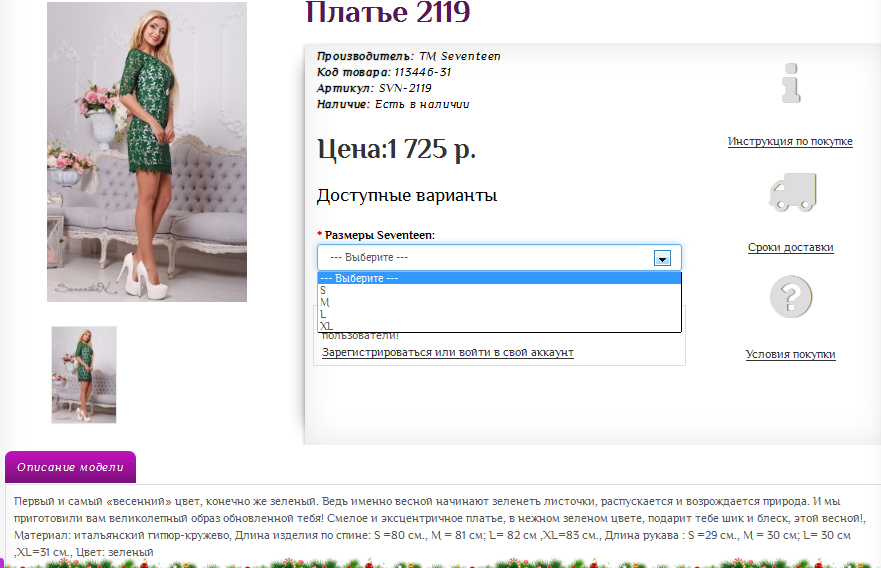Click the price text Цена:1 725 р.

pos(397,149)
